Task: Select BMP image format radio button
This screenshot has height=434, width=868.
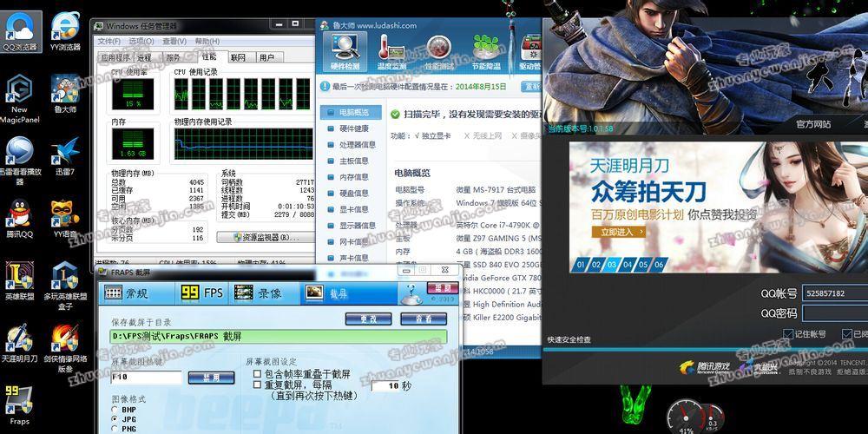Action: 115,410
